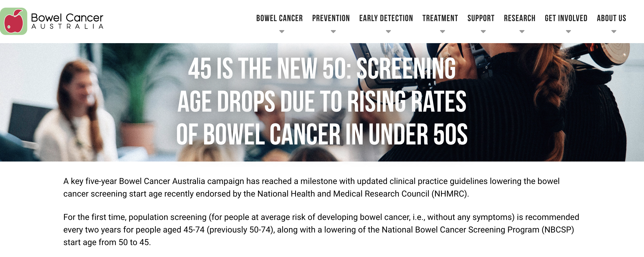Select the Get Involved menu item
This screenshot has height=257, width=644.
pyautogui.click(x=566, y=18)
